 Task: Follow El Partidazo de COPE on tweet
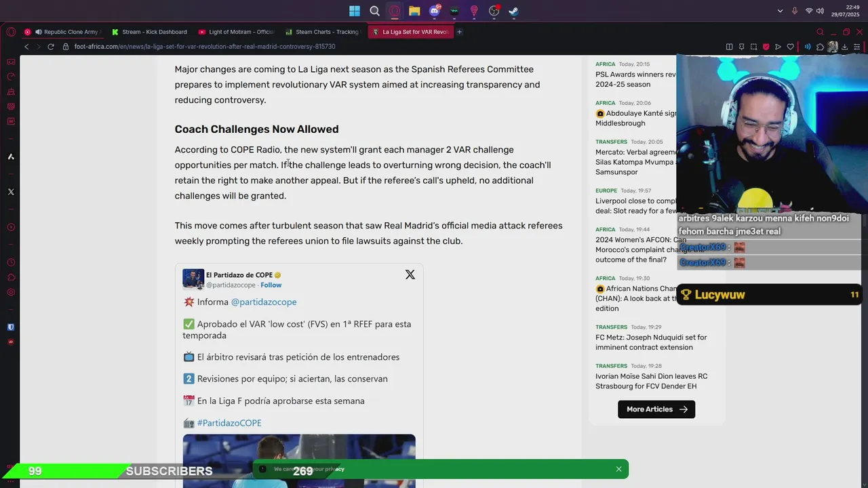coord(271,285)
